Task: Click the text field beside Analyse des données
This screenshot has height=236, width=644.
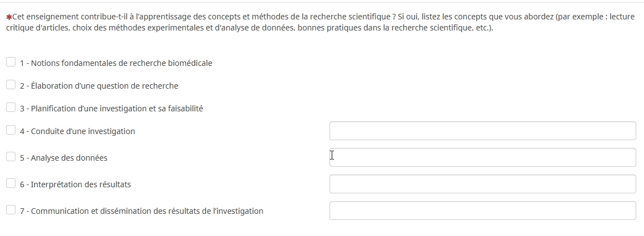Action: tap(482, 157)
